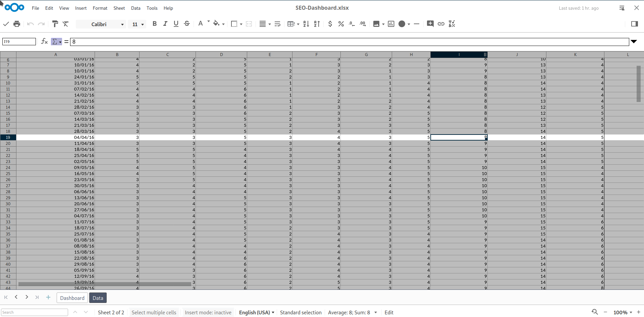Switch to the Dashboard sheet tab
The height and width of the screenshot is (317, 644).
72,298
